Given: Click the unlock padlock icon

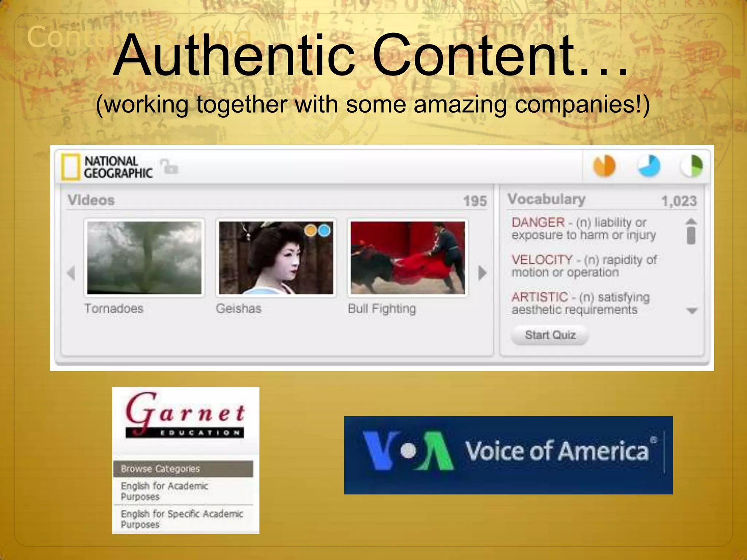Looking at the screenshot, I should (x=169, y=167).
